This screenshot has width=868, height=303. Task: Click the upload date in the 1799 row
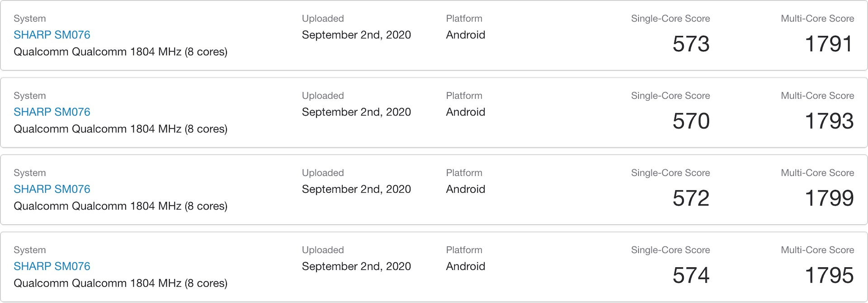(356, 189)
